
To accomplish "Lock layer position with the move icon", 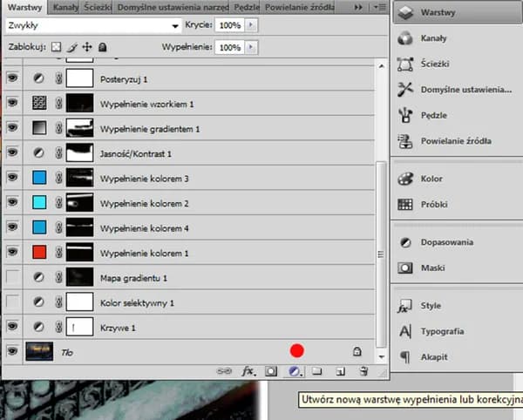I will coord(87,46).
